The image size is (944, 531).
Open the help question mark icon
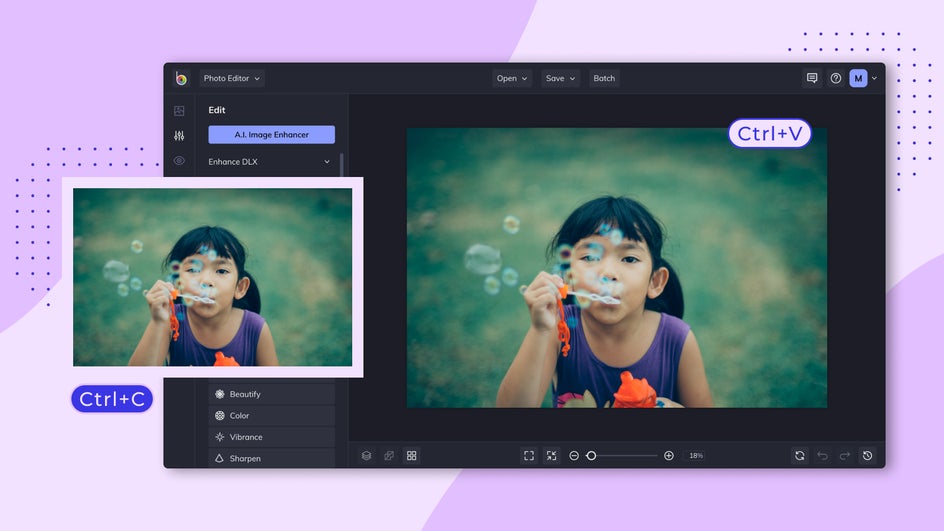click(x=836, y=78)
